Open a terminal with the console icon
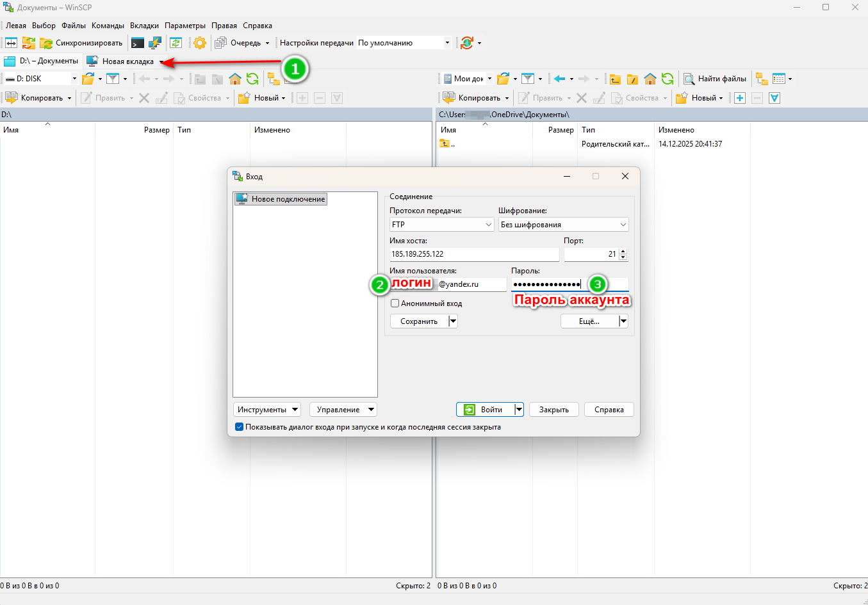 136,42
